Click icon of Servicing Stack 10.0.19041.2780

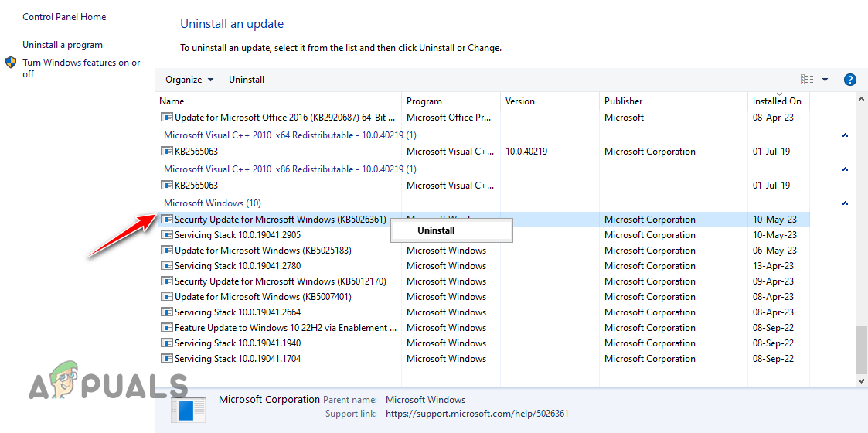[x=167, y=266]
